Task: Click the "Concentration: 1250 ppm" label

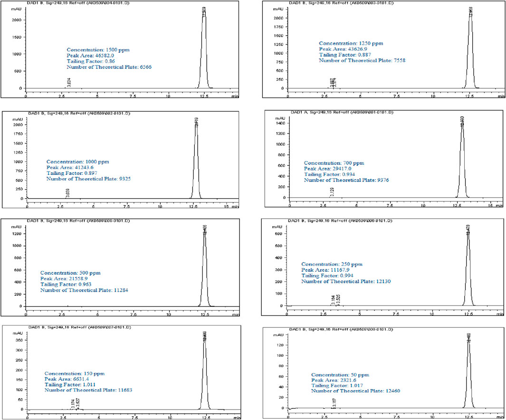Action: point(351,43)
